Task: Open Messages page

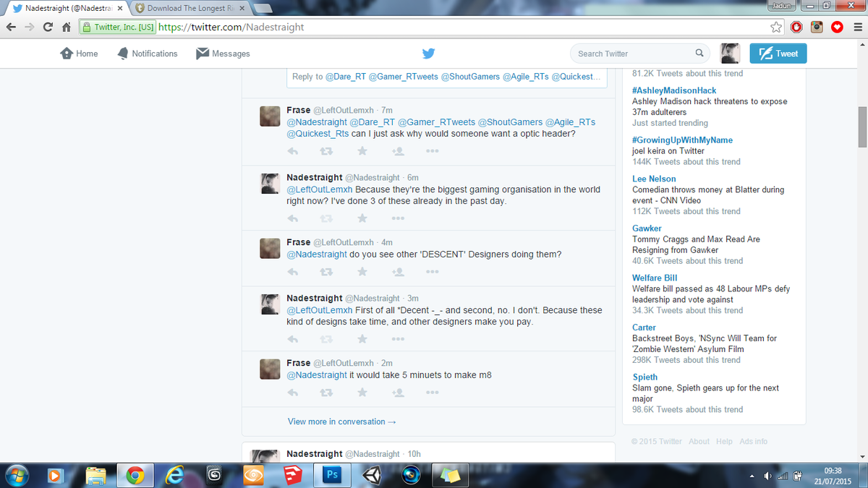Action: (223, 53)
